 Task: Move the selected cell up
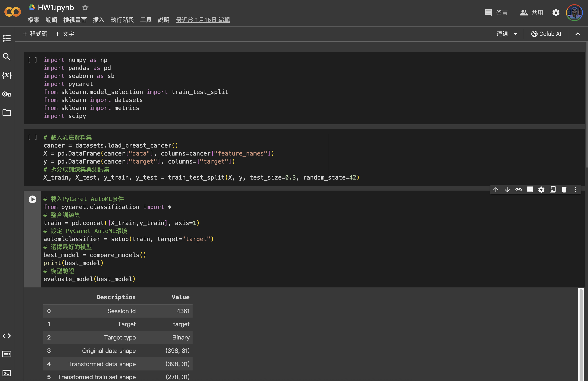tap(496, 190)
